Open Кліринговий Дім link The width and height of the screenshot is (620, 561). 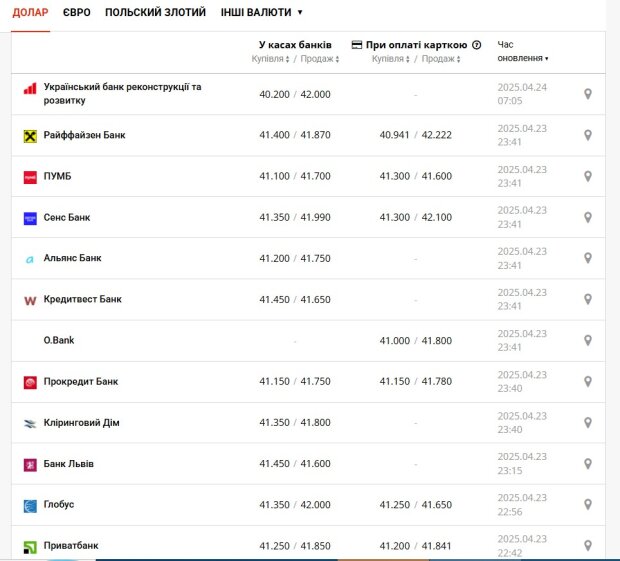pos(81,423)
